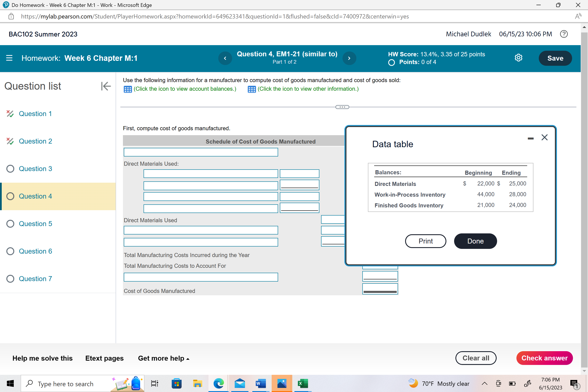The width and height of the screenshot is (588, 392).
Task: Minimize the Data table dialog
Action: 530,138
